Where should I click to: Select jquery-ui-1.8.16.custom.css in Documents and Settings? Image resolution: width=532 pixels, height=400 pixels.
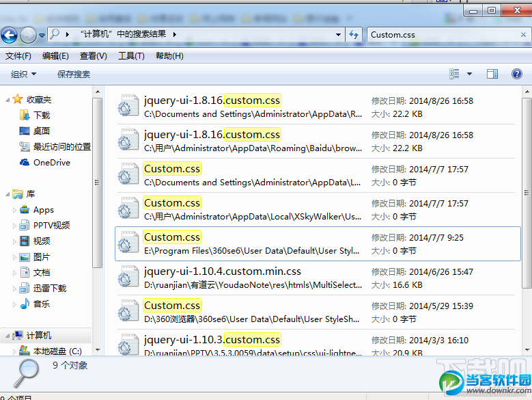[x=318, y=107]
